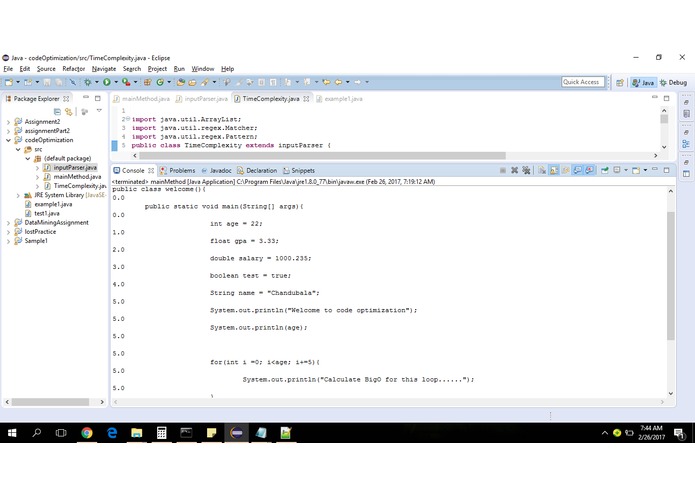Switch to the mainMethod.java editor tab
Viewport: 695px width, 494px height.
coord(142,99)
